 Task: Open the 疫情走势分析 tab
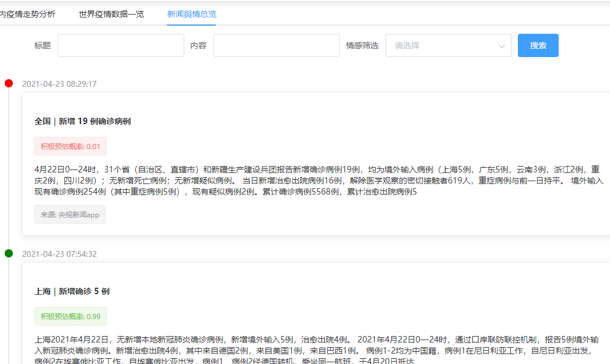[27, 15]
